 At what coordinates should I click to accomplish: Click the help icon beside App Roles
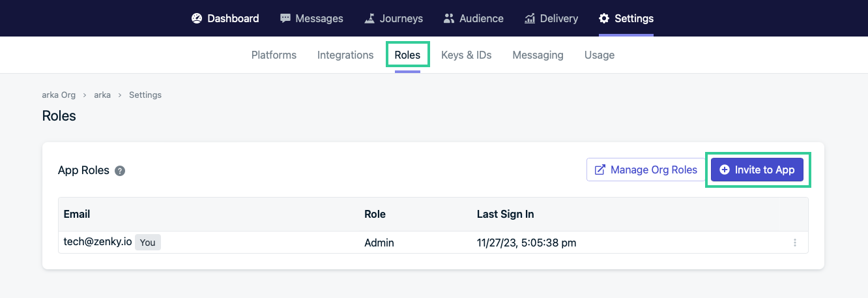tap(120, 171)
